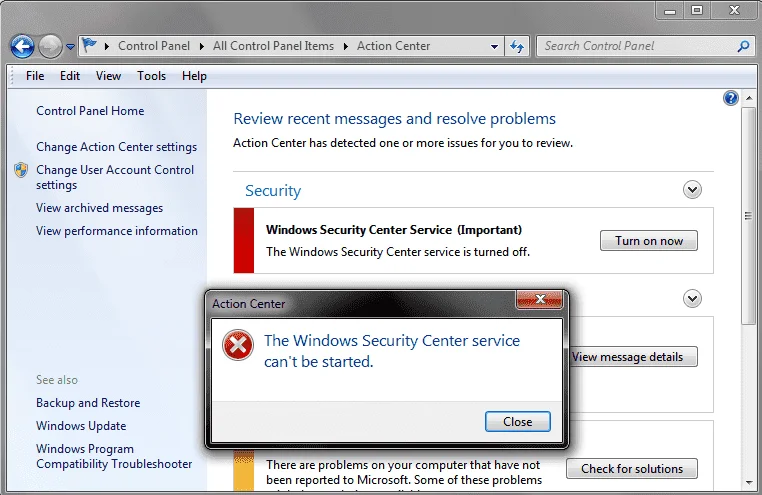This screenshot has width=762, height=495.
Task: Click Turn on now button
Action: click(x=648, y=240)
